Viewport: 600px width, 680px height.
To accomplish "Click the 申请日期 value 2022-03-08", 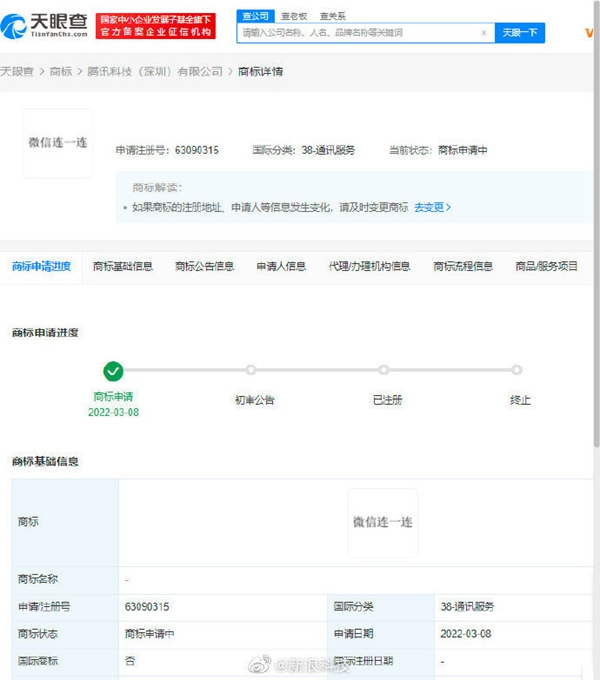I will click(x=466, y=634).
